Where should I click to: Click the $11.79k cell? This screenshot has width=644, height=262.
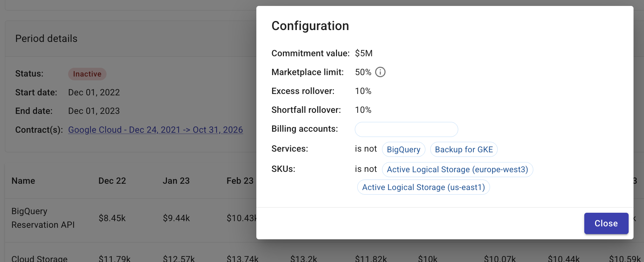click(115, 259)
